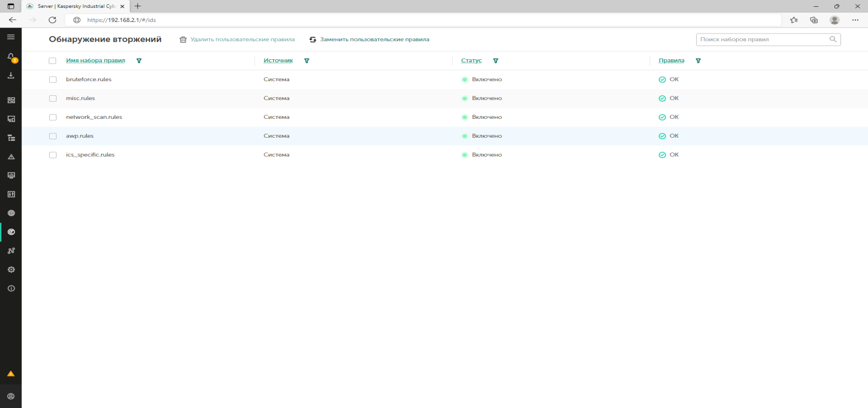The height and width of the screenshot is (408, 868).
Task: Click Заменить пользовательские правила button
Action: click(369, 39)
